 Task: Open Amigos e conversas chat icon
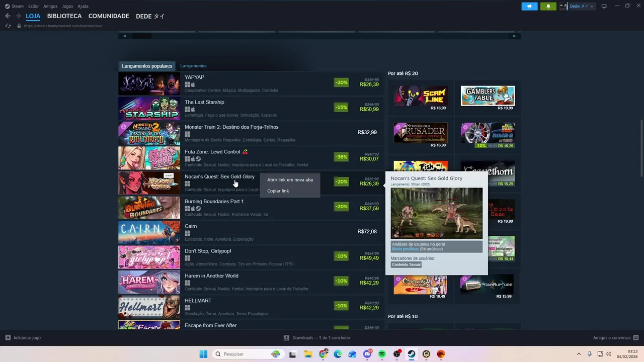click(636, 338)
